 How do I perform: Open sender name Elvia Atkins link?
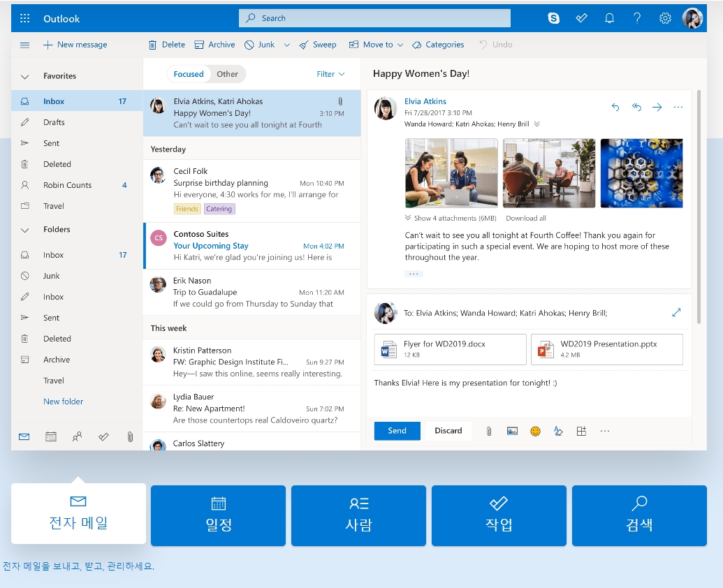(425, 101)
